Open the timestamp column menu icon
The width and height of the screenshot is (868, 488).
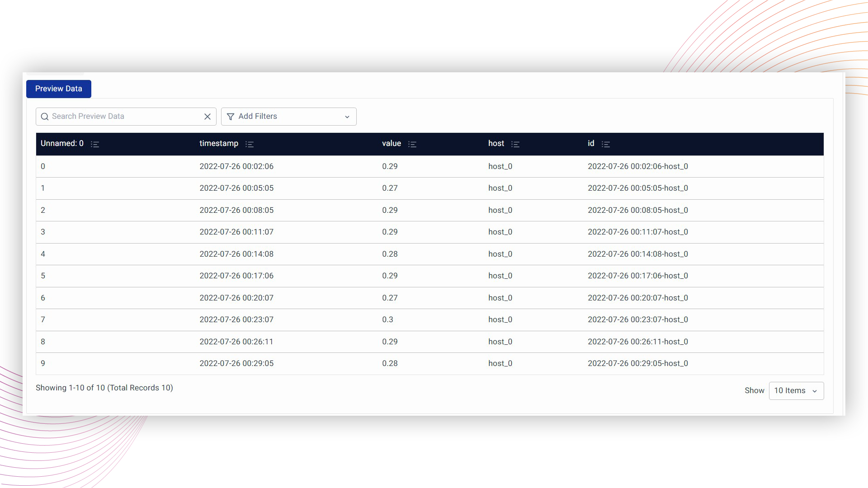[250, 144]
